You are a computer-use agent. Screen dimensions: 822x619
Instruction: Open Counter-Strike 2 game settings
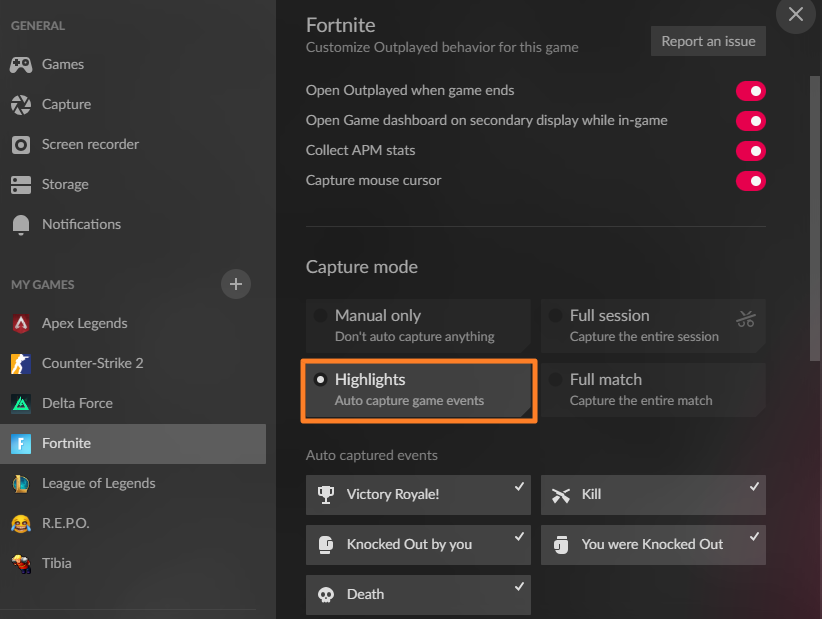[133, 363]
